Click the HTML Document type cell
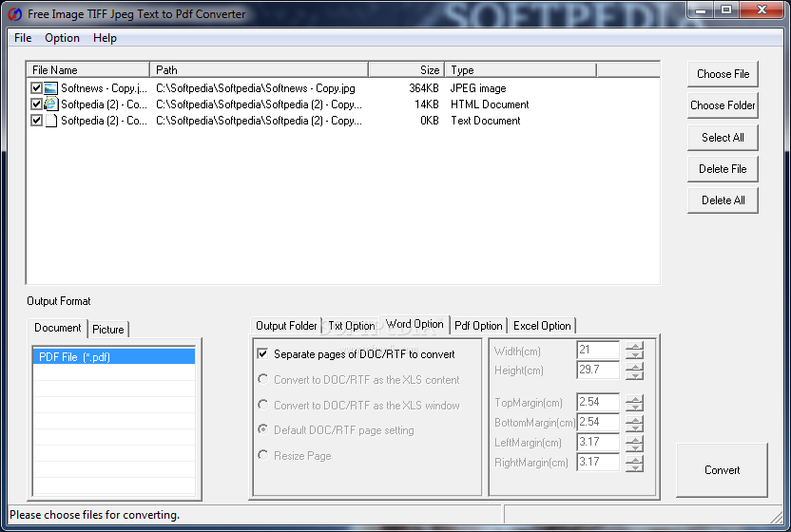The width and height of the screenshot is (791, 532). [490, 104]
